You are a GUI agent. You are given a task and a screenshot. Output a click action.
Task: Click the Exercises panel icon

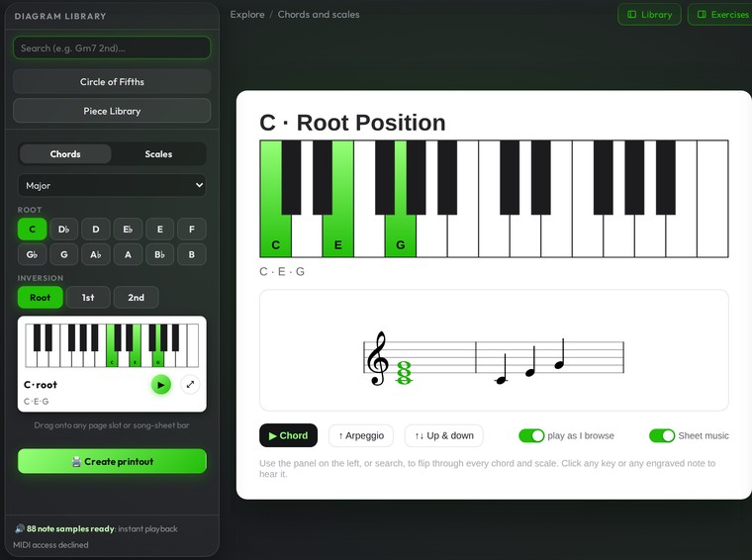(x=702, y=15)
